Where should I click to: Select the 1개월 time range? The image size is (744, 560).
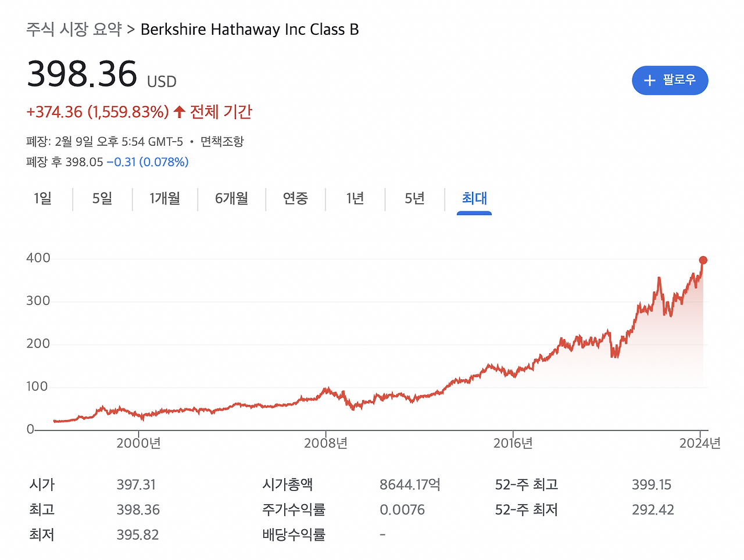tap(164, 199)
